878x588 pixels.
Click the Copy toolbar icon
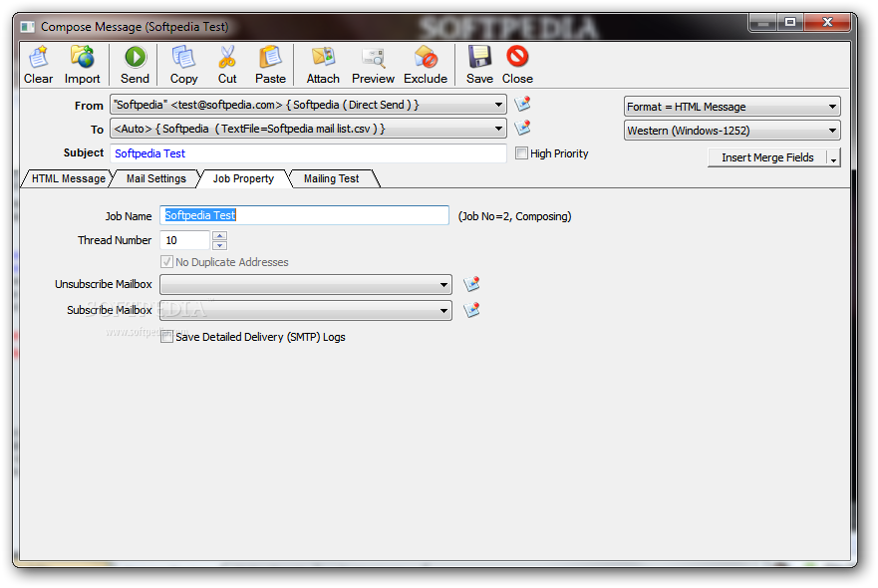[x=183, y=65]
